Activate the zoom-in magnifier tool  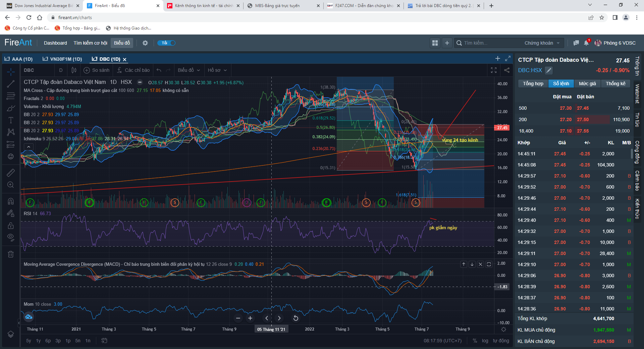tap(11, 185)
